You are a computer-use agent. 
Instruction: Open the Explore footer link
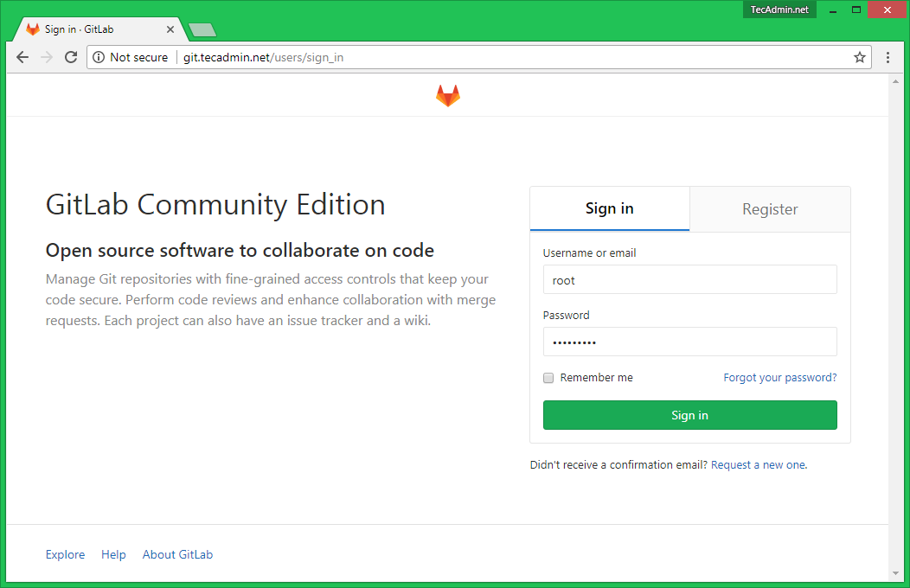65,554
